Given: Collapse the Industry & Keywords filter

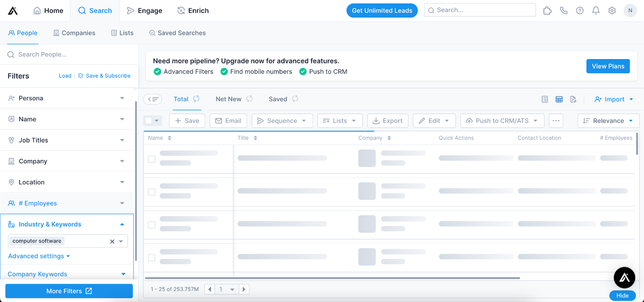Looking at the screenshot, I should tap(122, 224).
